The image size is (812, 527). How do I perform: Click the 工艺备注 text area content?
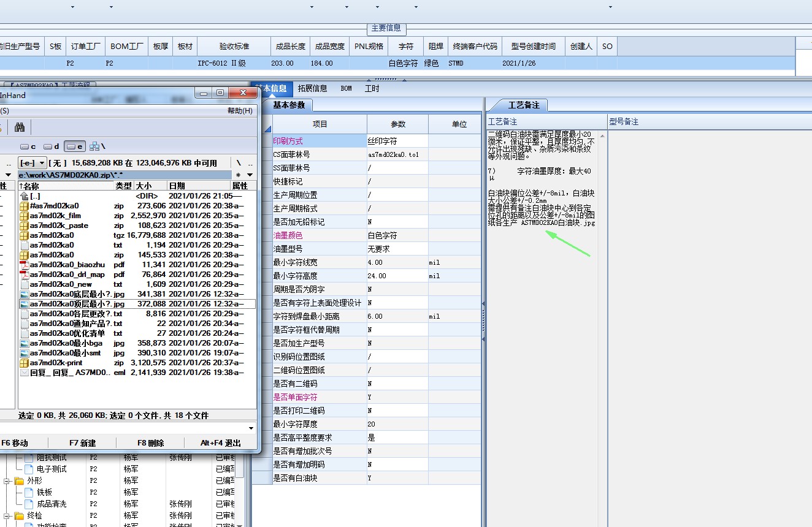coord(541,178)
